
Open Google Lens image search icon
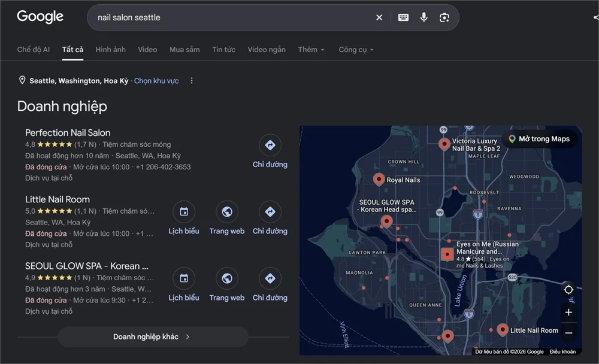click(x=444, y=17)
